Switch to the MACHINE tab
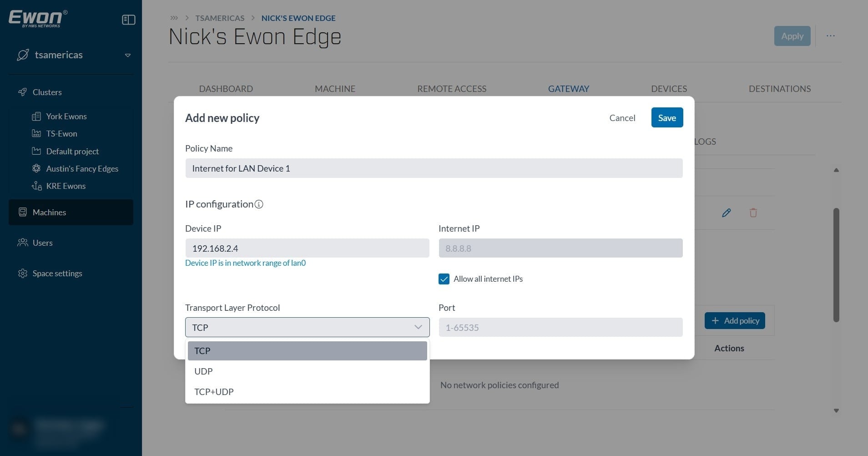 (335, 89)
